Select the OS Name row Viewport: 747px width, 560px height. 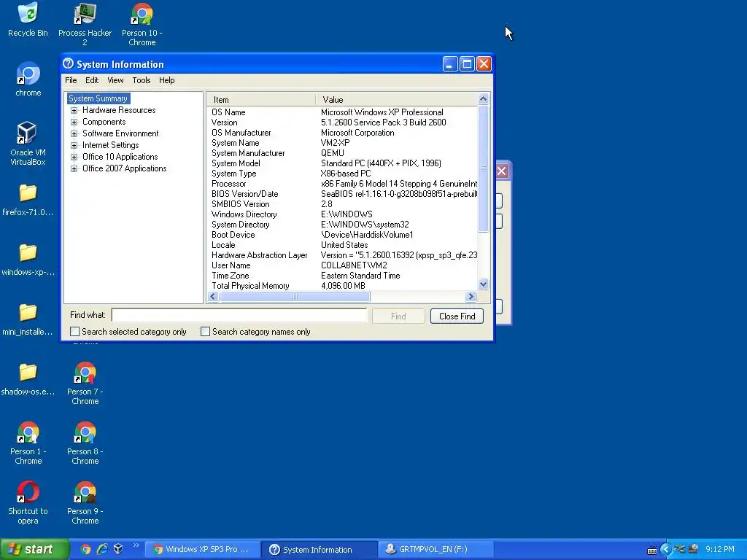343,112
